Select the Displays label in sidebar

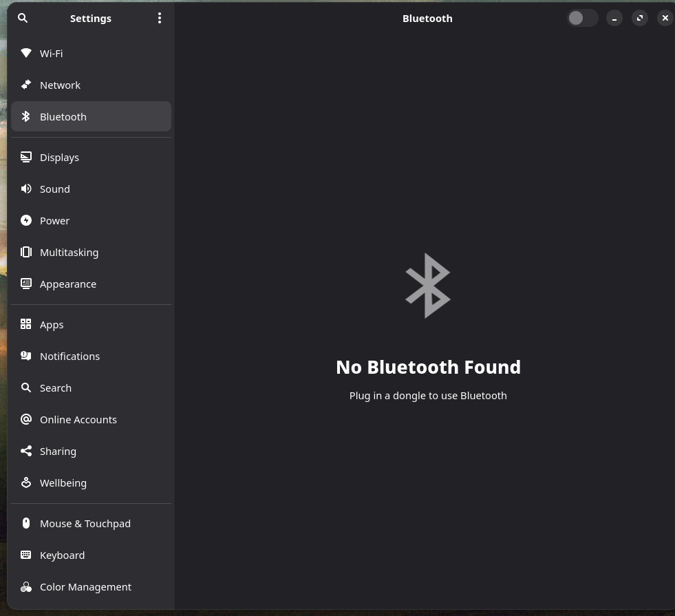(x=59, y=158)
